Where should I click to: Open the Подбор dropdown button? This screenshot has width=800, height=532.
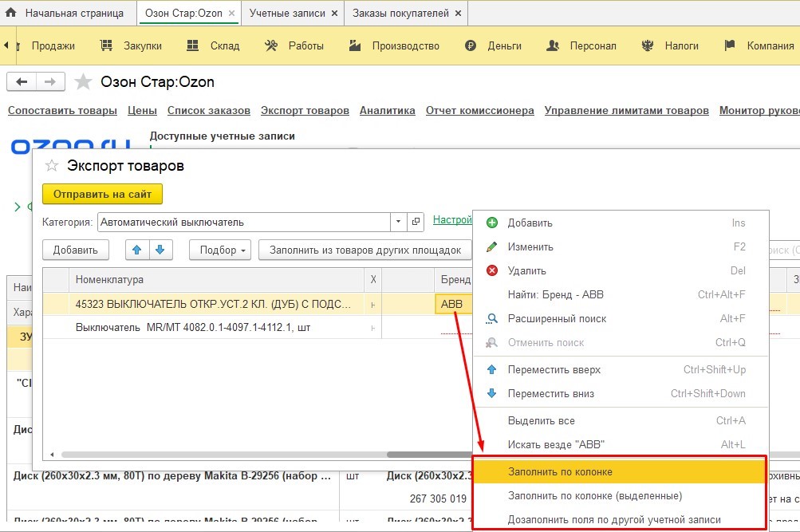pos(220,250)
